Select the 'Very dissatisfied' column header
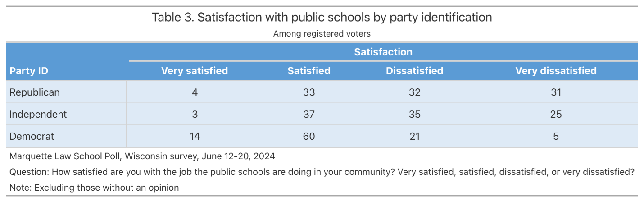 (x=556, y=71)
